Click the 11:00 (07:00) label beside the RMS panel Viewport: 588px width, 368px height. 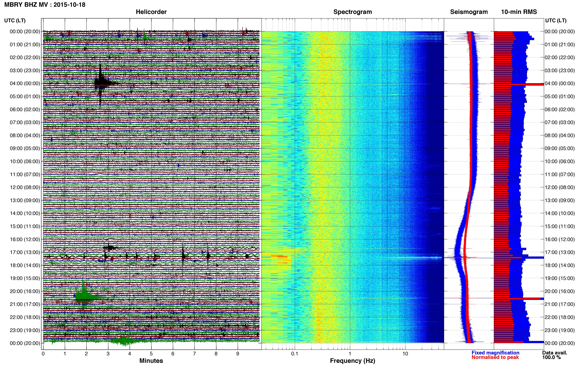[560, 174]
